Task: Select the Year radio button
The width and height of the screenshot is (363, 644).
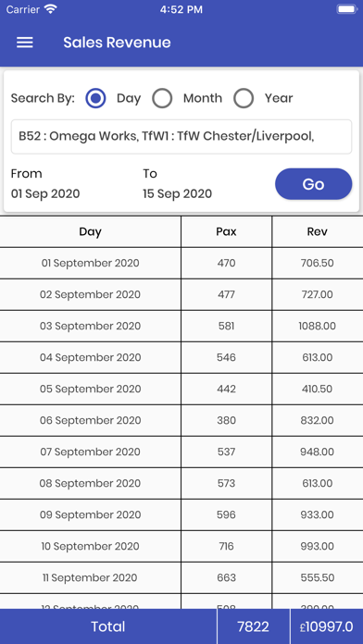Action: [244, 99]
